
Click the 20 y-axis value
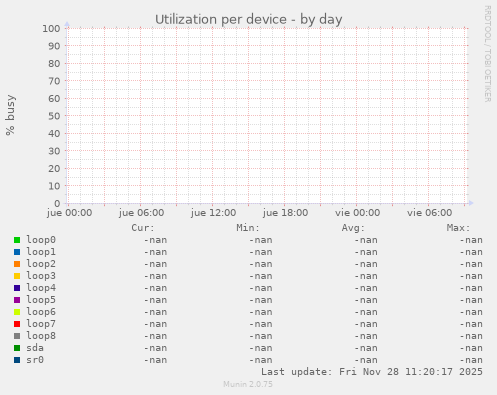(54, 168)
